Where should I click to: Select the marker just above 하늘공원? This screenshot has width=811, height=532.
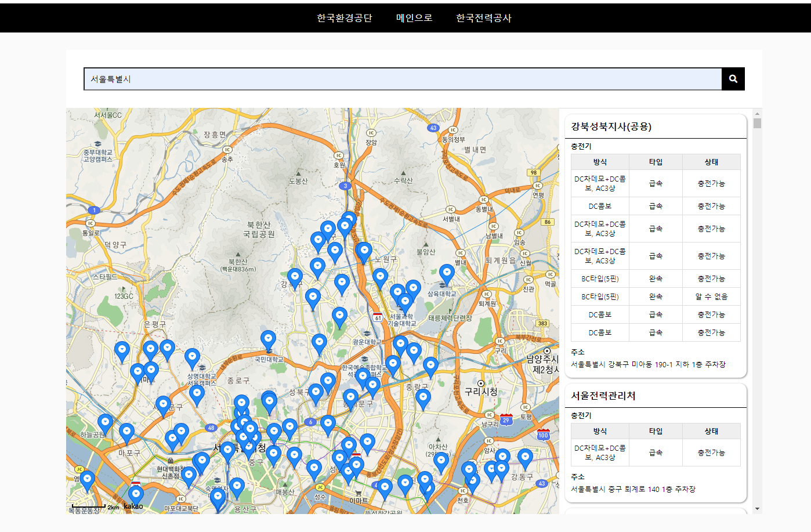105,424
